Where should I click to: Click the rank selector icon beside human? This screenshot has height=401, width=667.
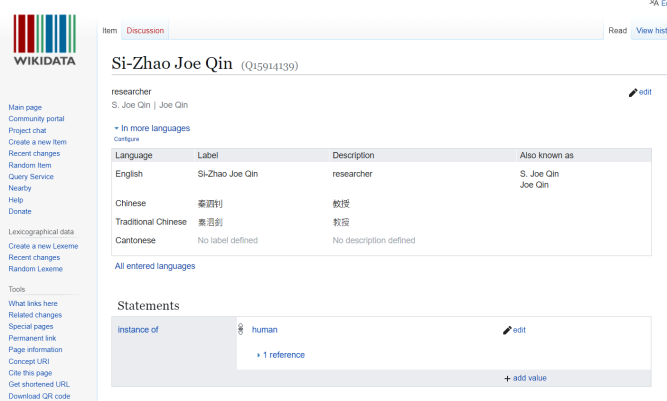click(241, 329)
